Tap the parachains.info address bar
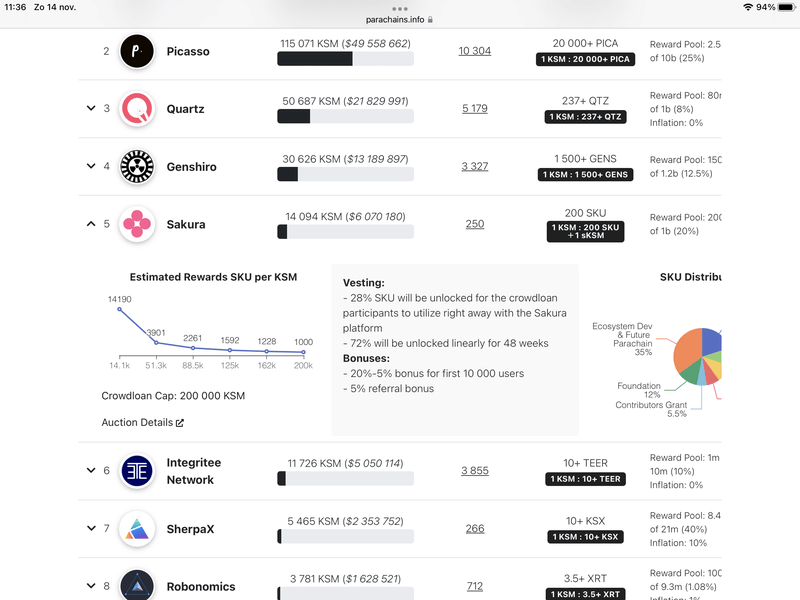 400,19
